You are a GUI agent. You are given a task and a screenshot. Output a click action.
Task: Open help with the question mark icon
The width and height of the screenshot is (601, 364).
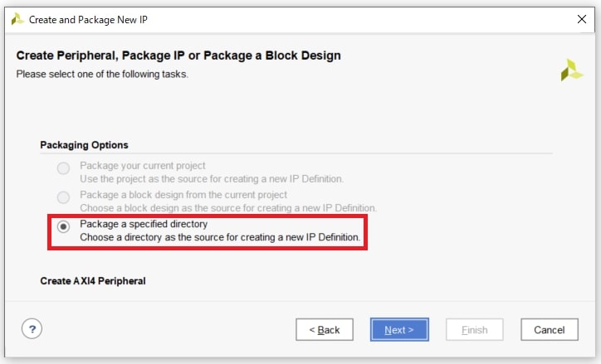32,329
